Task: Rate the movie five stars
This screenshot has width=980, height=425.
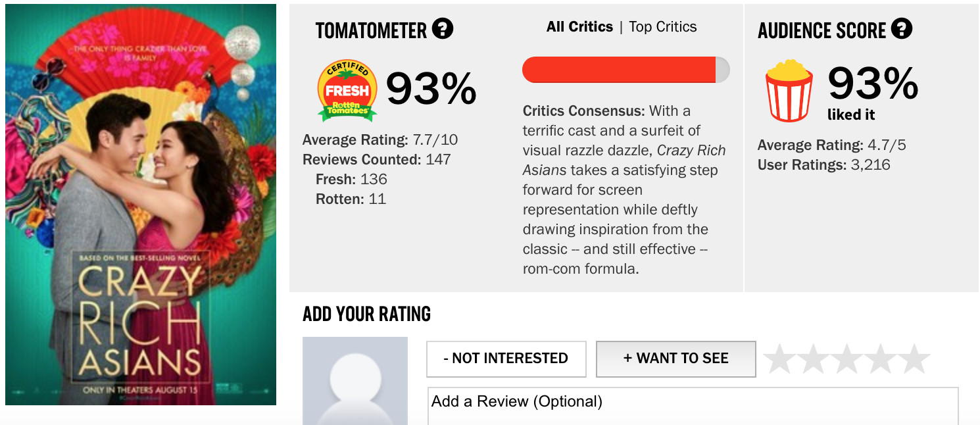Action: click(x=914, y=359)
